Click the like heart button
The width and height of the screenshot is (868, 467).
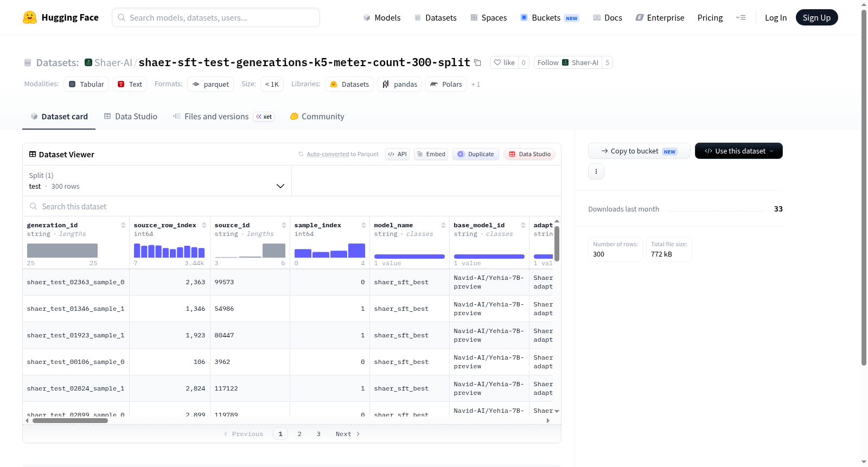(x=504, y=62)
